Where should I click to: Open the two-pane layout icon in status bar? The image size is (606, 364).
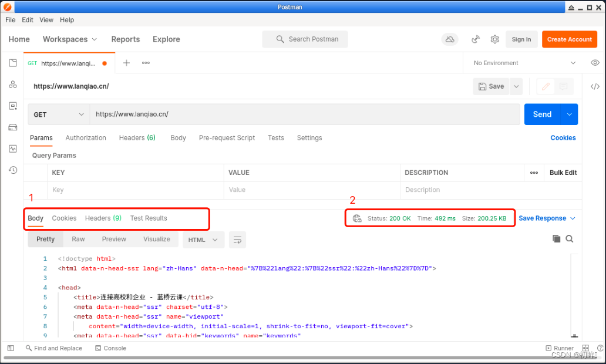tap(585, 348)
